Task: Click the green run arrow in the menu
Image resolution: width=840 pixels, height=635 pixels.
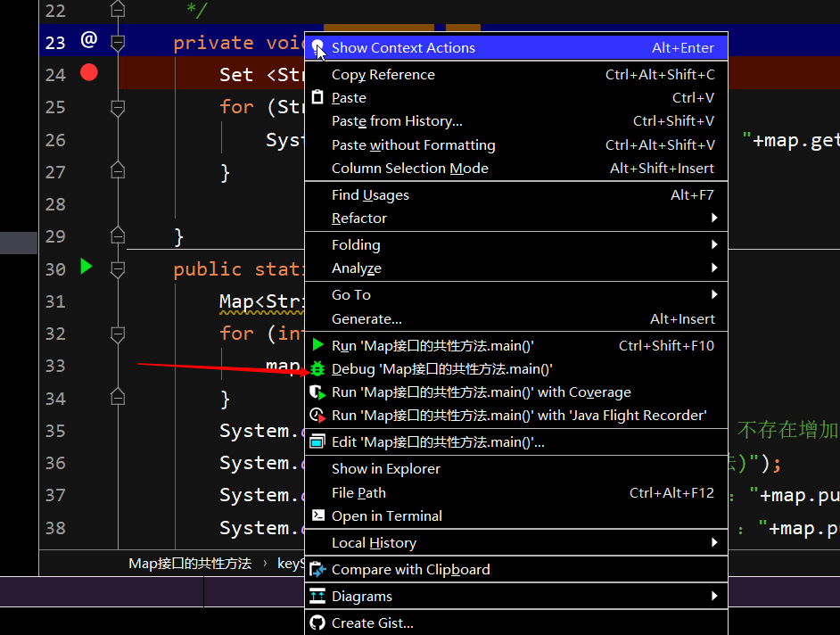Action: (317, 344)
